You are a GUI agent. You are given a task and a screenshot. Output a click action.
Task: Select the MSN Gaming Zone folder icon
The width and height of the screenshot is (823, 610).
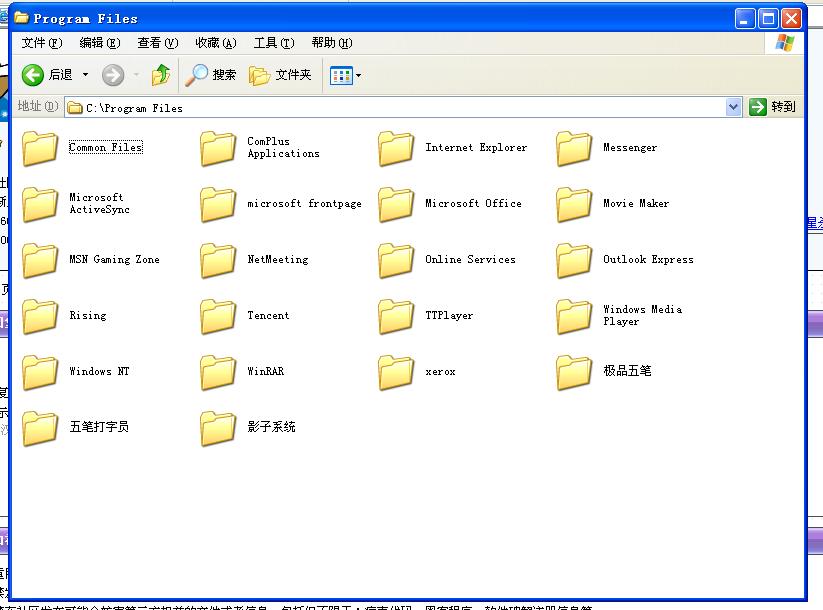click(40, 260)
